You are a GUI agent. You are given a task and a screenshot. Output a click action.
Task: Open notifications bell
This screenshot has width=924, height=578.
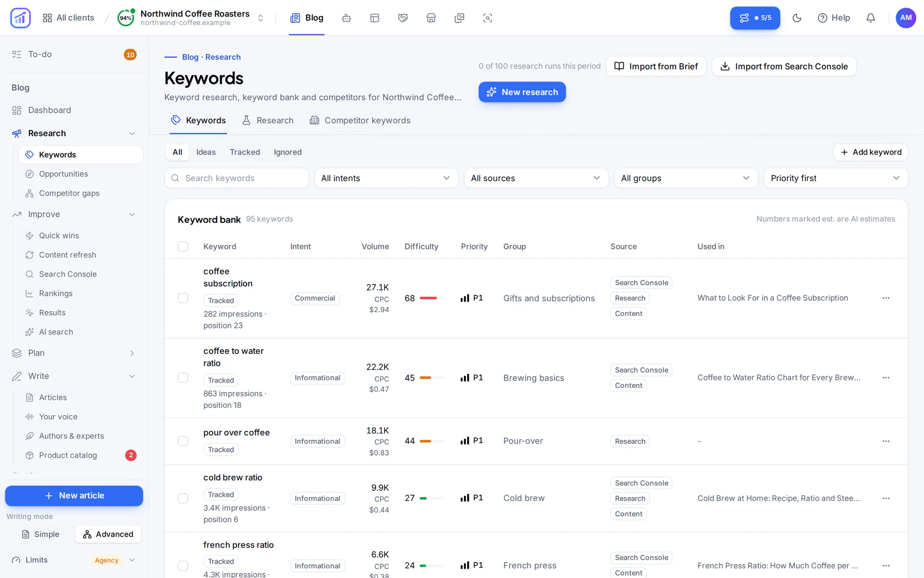[871, 18]
